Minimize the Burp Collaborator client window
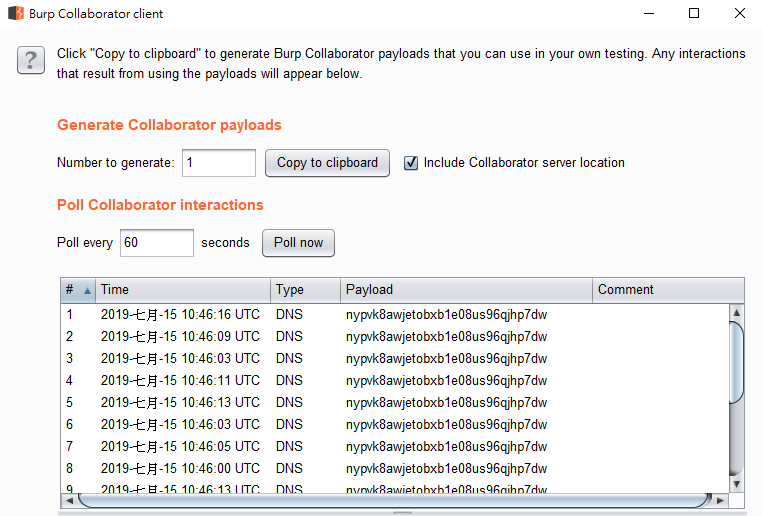 point(649,14)
